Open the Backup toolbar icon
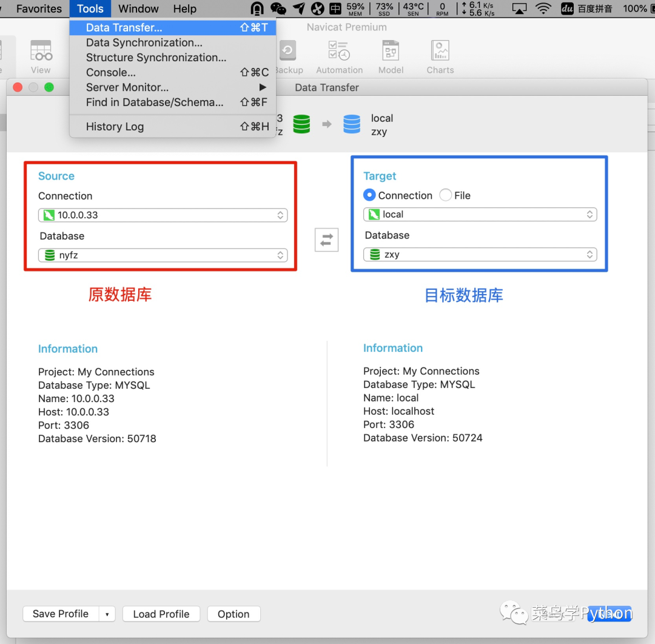The width and height of the screenshot is (655, 644). click(289, 56)
